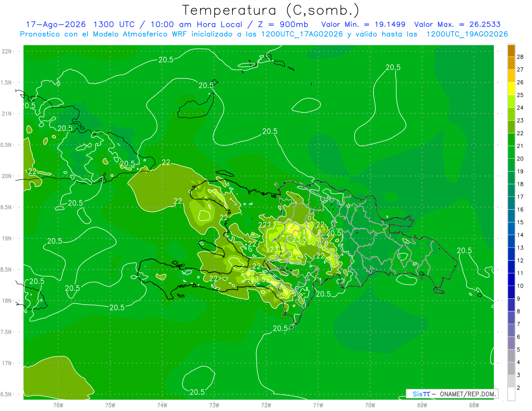Click legend value "19" on color bar
This screenshot has width=532, height=411.
(x=520, y=171)
